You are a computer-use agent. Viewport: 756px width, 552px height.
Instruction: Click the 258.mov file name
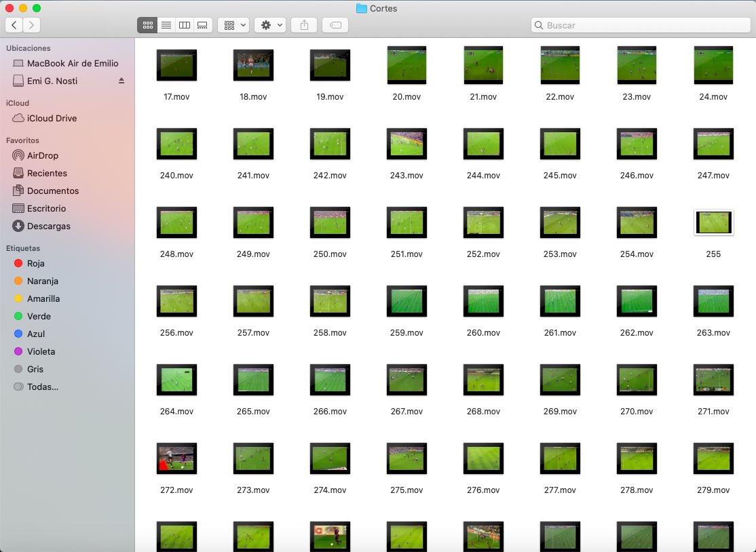tap(330, 332)
